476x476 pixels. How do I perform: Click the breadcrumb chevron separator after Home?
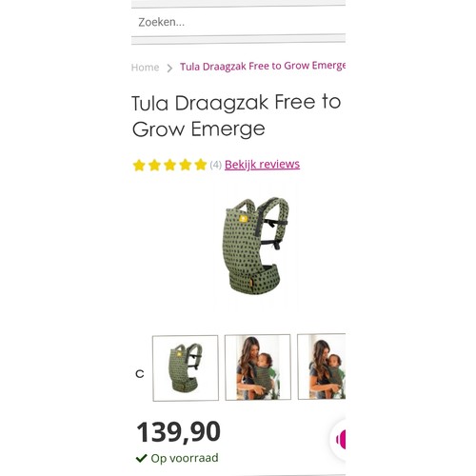click(x=169, y=68)
